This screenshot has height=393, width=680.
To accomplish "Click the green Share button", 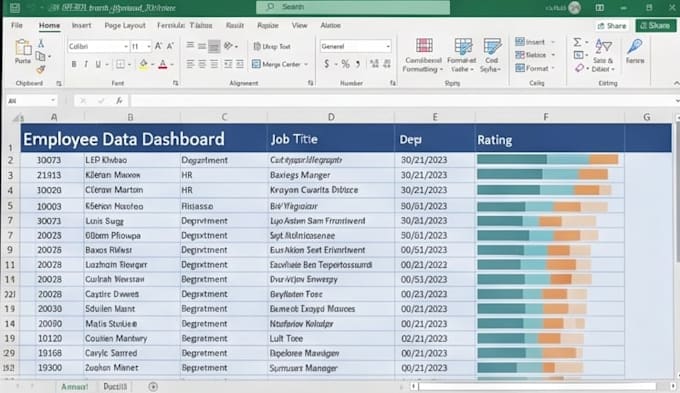I will pos(656,26).
